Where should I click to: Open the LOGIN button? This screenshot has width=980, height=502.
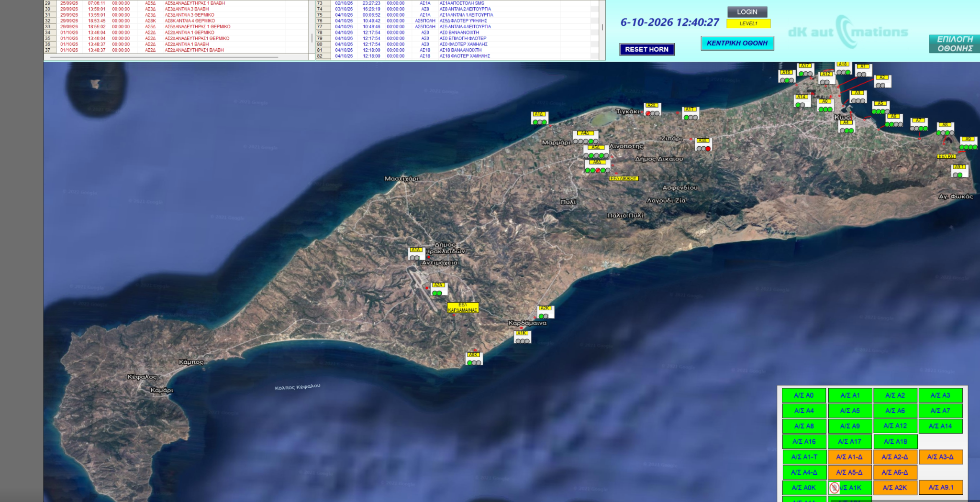pyautogui.click(x=747, y=11)
